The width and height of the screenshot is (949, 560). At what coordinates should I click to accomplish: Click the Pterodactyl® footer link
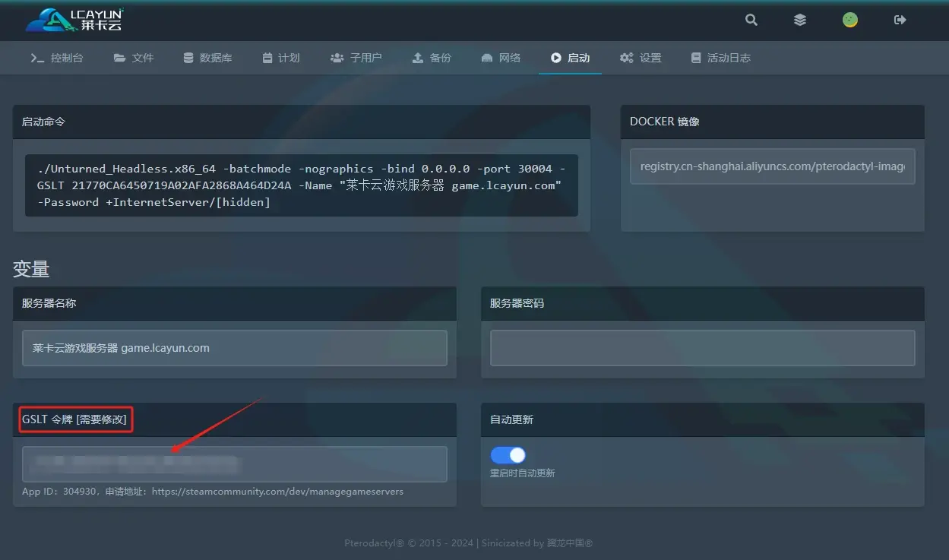373,543
